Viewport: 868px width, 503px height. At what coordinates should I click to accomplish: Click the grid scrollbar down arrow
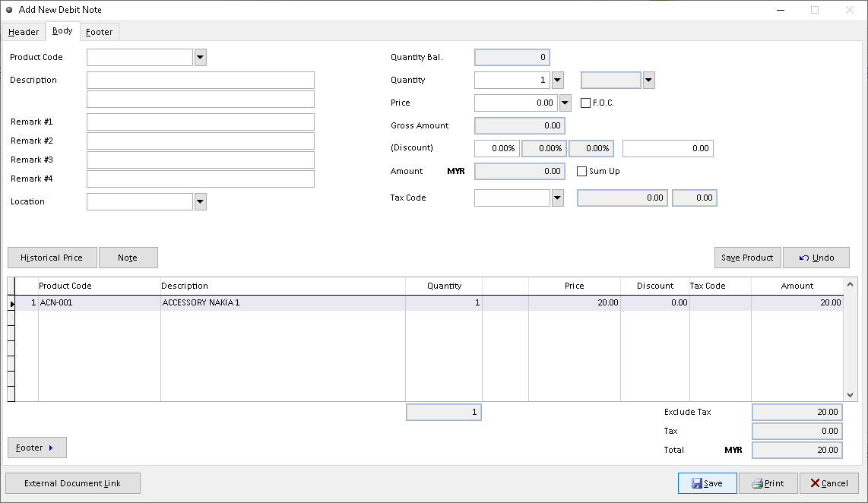[850, 395]
